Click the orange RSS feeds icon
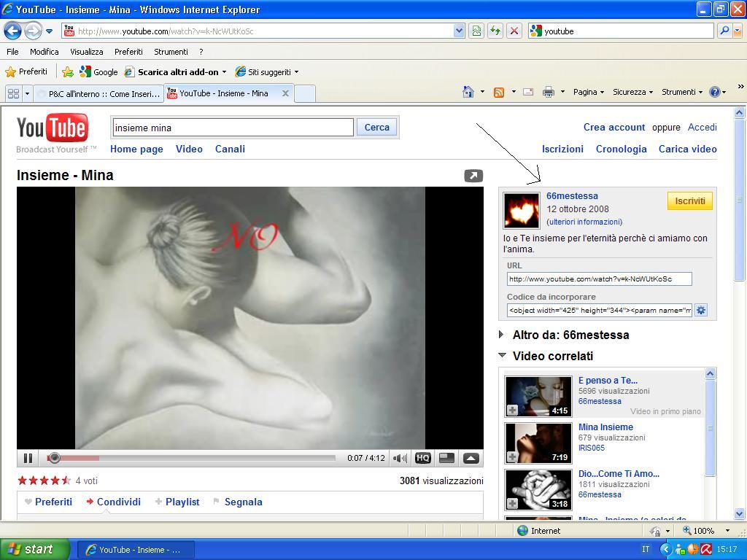The image size is (747, 560). 499,93
